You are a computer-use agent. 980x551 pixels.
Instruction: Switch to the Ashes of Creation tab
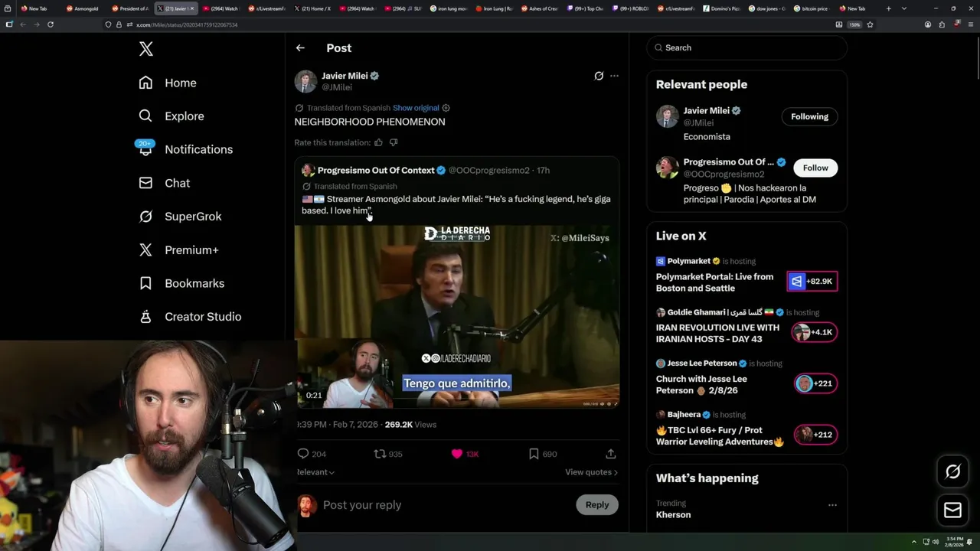click(x=540, y=8)
